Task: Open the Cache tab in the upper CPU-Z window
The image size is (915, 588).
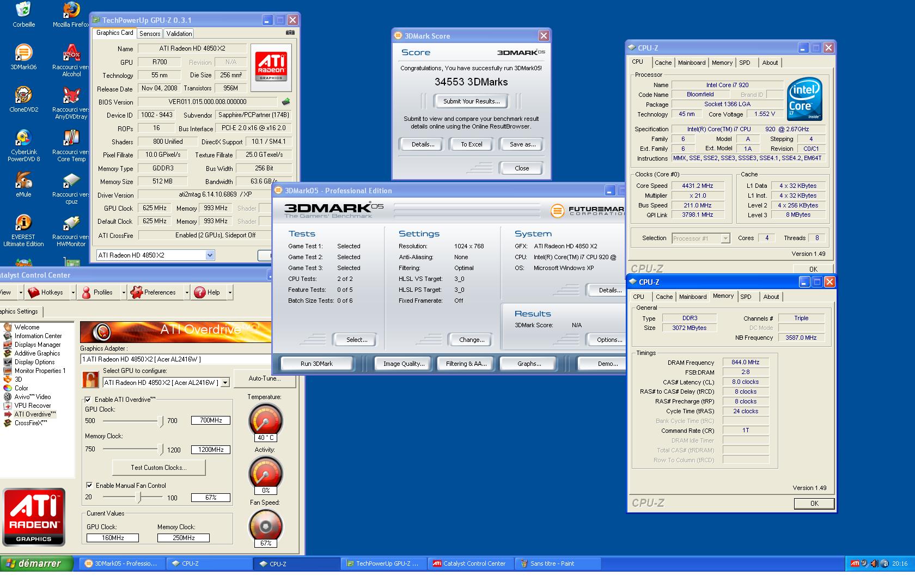Action: pos(663,63)
